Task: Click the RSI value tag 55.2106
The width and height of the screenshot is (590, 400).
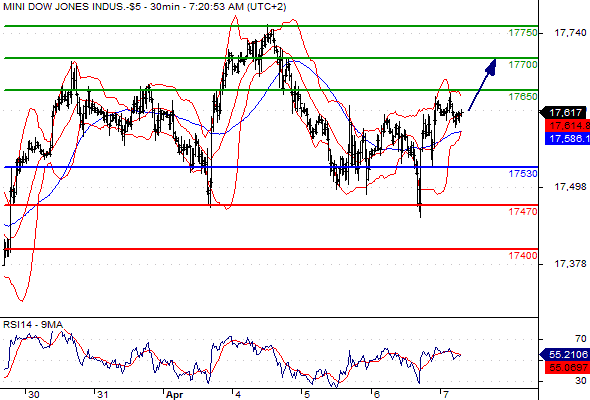Action: 564,354
